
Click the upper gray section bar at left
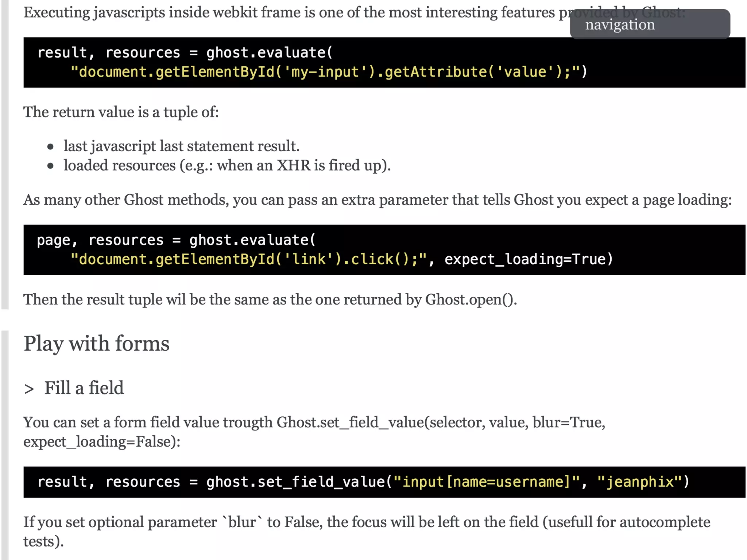[5, 153]
